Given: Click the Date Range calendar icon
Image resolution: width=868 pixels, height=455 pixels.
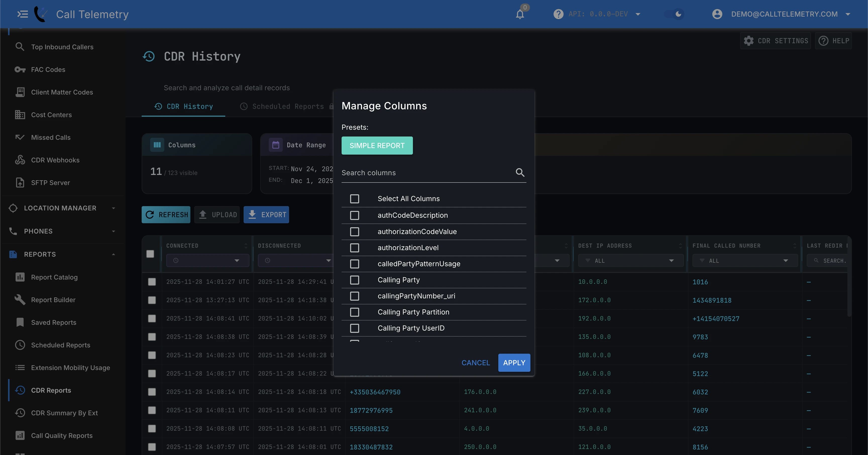Looking at the screenshot, I should point(276,145).
